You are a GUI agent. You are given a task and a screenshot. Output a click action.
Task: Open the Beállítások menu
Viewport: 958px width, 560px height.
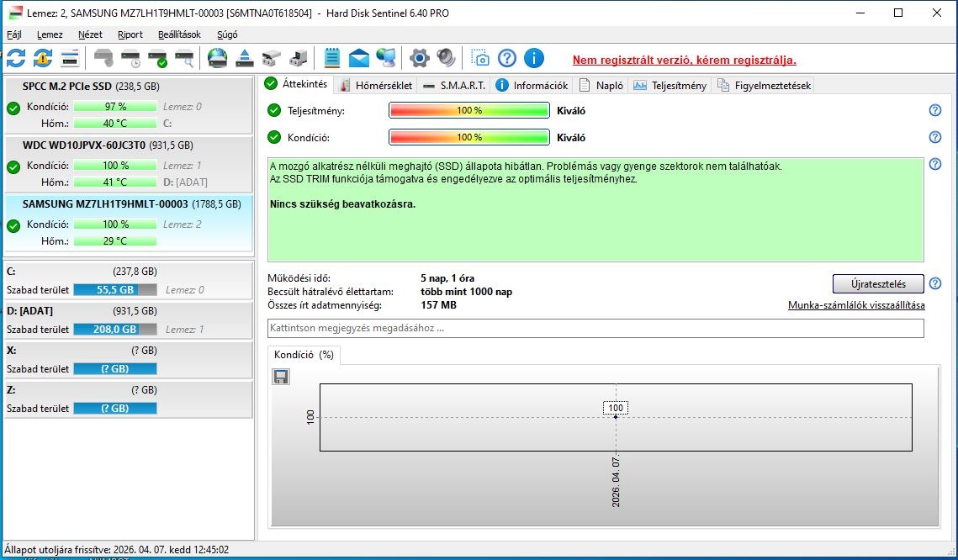click(x=179, y=34)
